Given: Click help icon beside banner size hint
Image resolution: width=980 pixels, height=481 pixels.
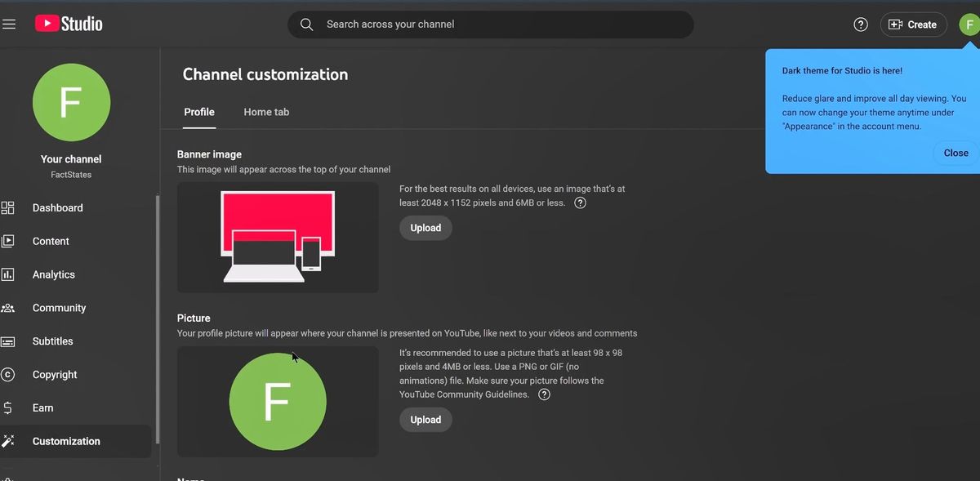Looking at the screenshot, I should tap(581, 203).
